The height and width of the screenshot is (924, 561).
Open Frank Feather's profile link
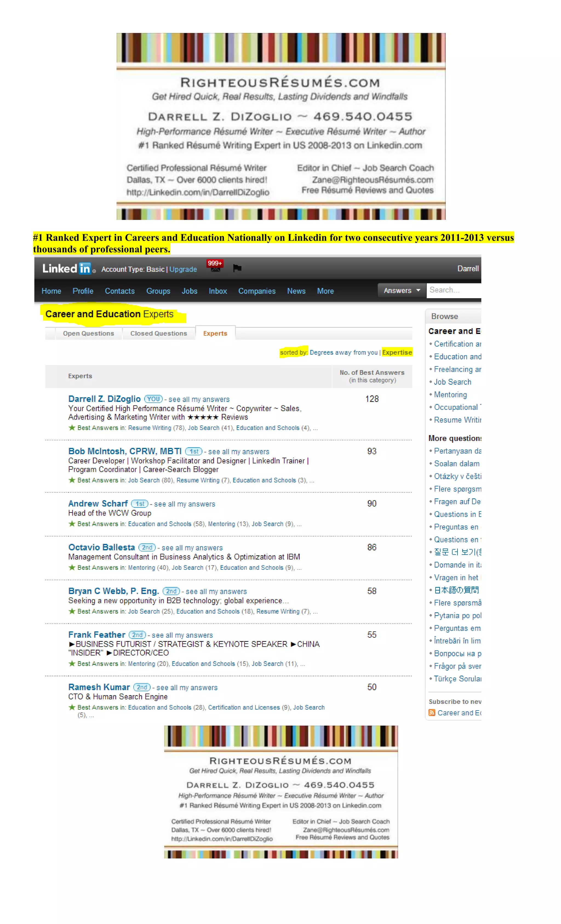tap(97, 635)
